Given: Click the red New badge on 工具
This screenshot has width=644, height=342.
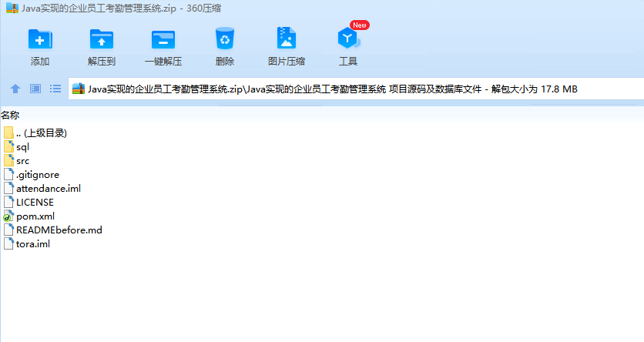Looking at the screenshot, I should tap(360, 25).
